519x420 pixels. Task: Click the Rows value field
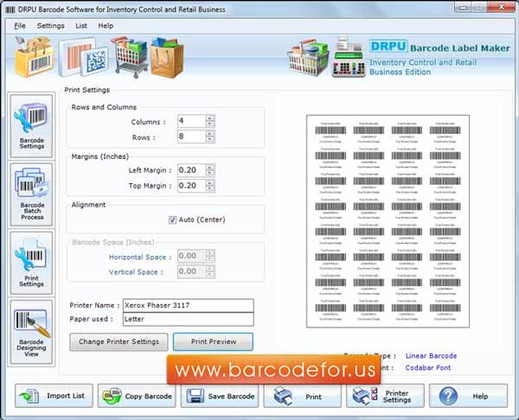192,137
